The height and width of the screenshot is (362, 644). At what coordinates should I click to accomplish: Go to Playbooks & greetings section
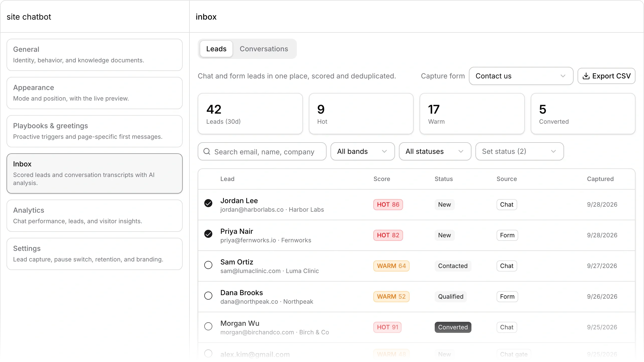[95, 131]
